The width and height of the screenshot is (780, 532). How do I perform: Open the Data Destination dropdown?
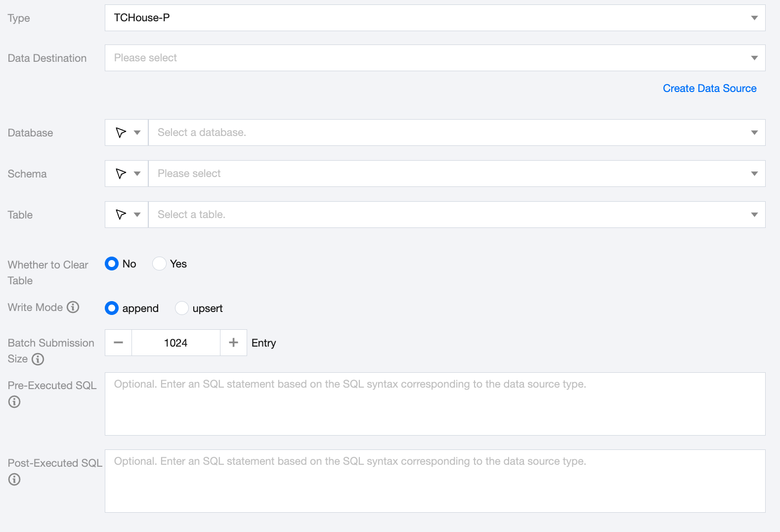[434, 58]
